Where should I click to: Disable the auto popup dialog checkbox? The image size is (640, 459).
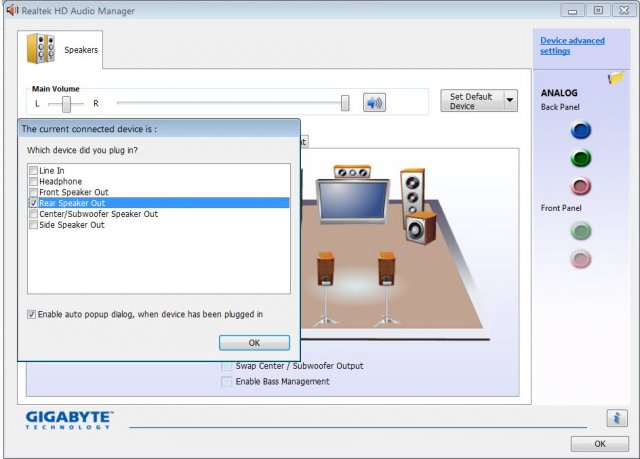pos(33,314)
